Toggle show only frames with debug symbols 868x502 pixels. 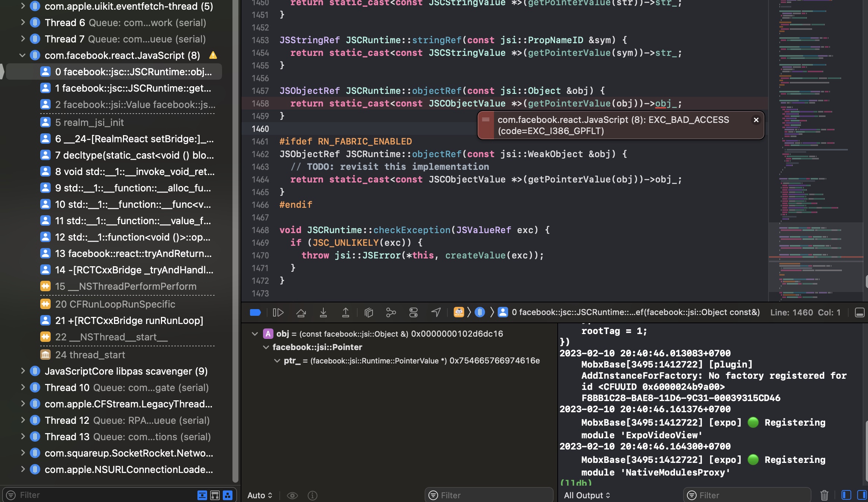[x=215, y=495]
